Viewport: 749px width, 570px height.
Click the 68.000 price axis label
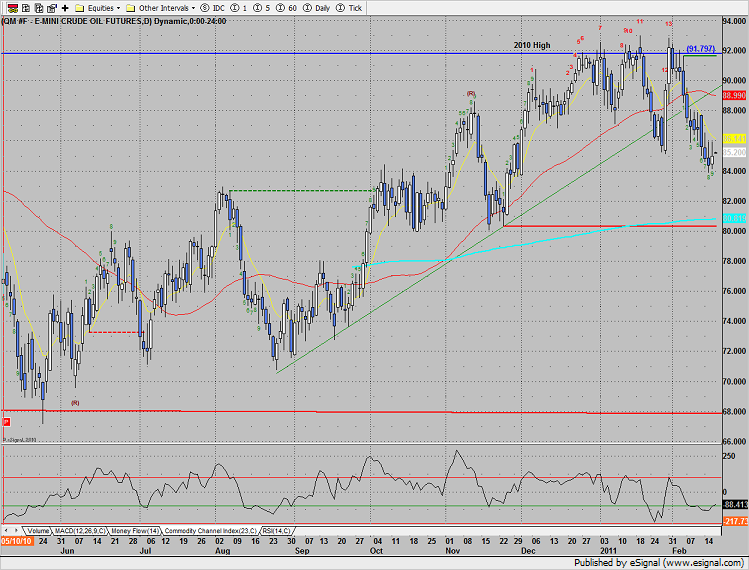click(x=734, y=411)
